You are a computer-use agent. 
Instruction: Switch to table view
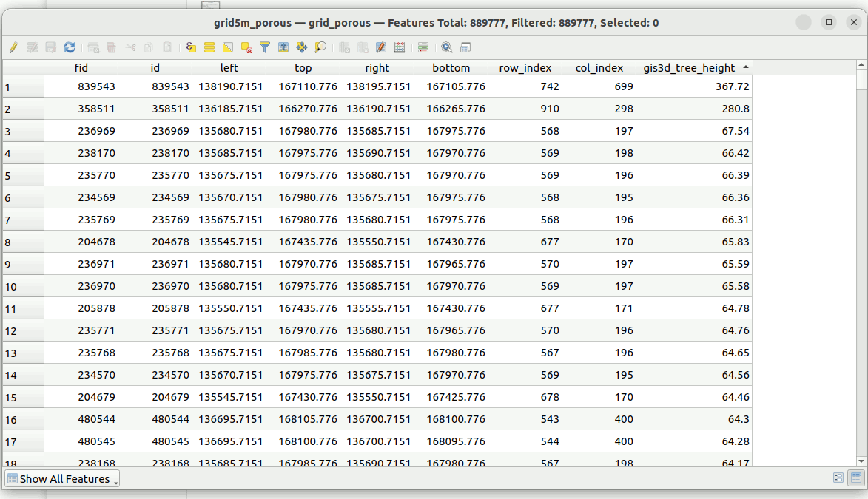[x=855, y=478]
